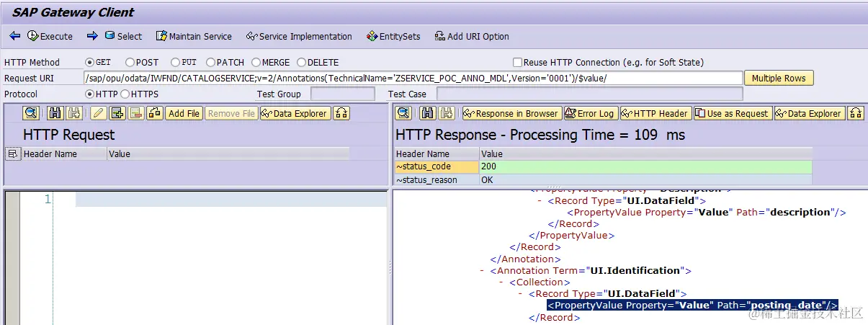Click the table select-all icon beside Header Name
Image resolution: width=868 pixels, height=325 pixels.
[x=12, y=153]
